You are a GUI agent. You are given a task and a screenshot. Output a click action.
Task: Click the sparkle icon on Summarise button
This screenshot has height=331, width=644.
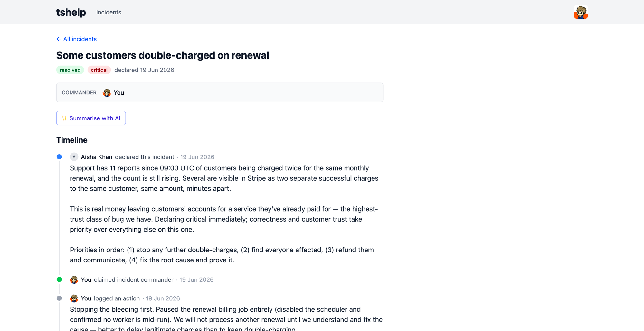pos(64,118)
